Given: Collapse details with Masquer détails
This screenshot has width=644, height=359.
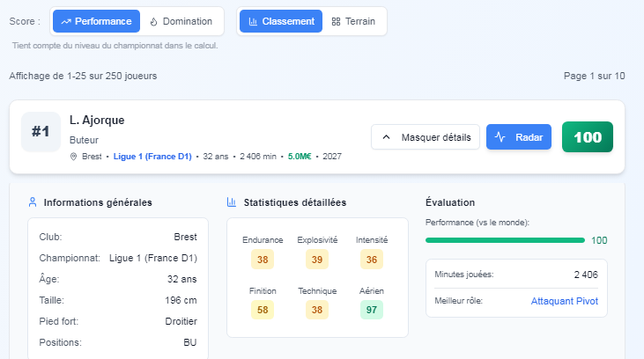Looking at the screenshot, I should click(x=426, y=137).
